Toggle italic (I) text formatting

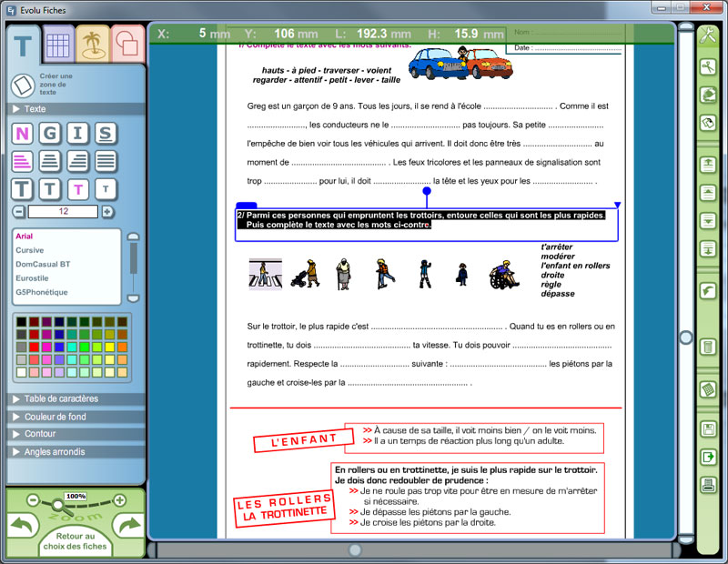(x=78, y=135)
